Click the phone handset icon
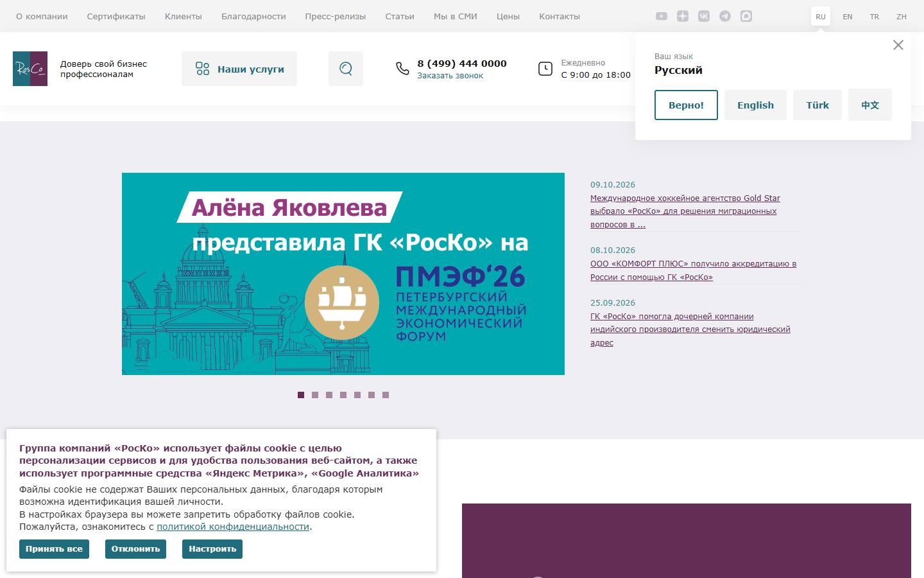The height and width of the screenshot is (578, 924). 402,69
